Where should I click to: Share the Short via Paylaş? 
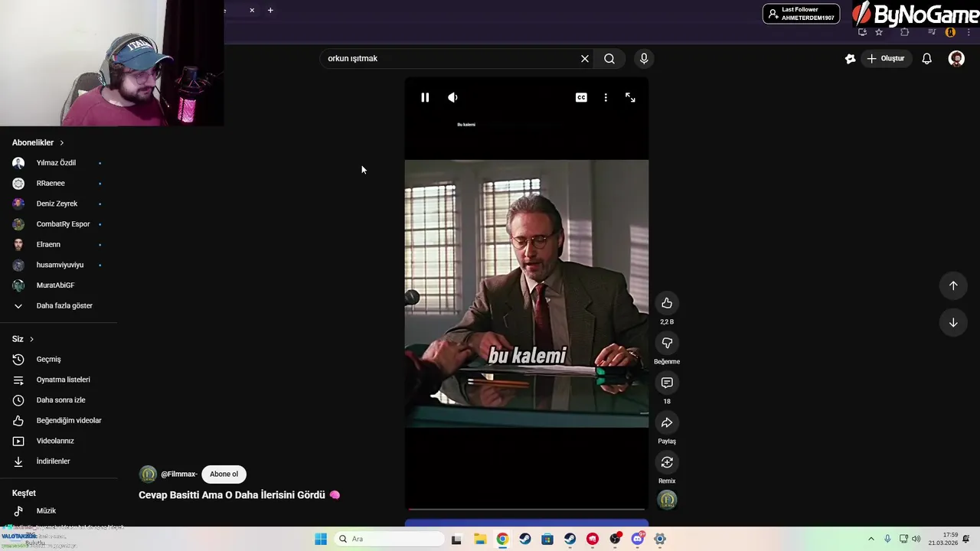tap(667, 422)
